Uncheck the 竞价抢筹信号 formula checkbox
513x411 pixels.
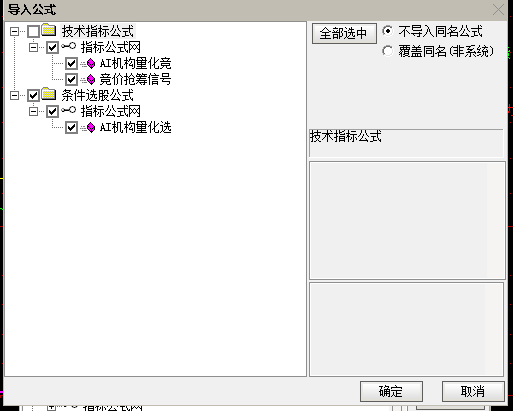pyautogui.click(x=71, y=79)
